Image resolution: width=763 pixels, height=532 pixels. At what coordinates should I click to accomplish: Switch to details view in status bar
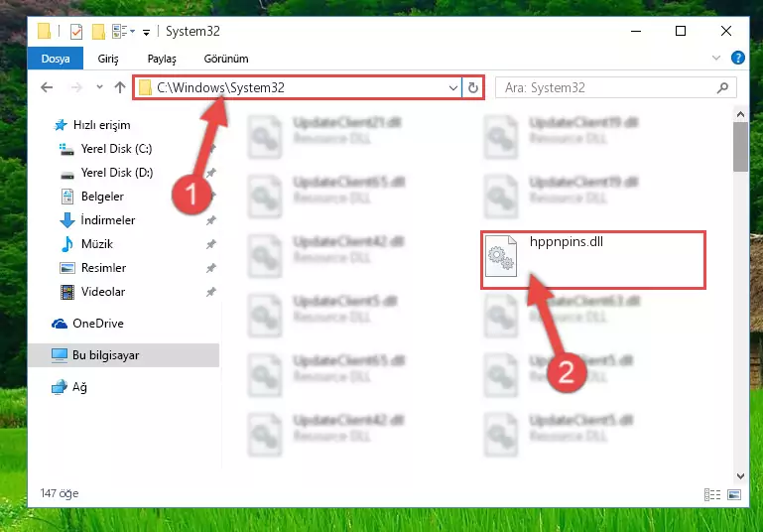coord(712,495)
